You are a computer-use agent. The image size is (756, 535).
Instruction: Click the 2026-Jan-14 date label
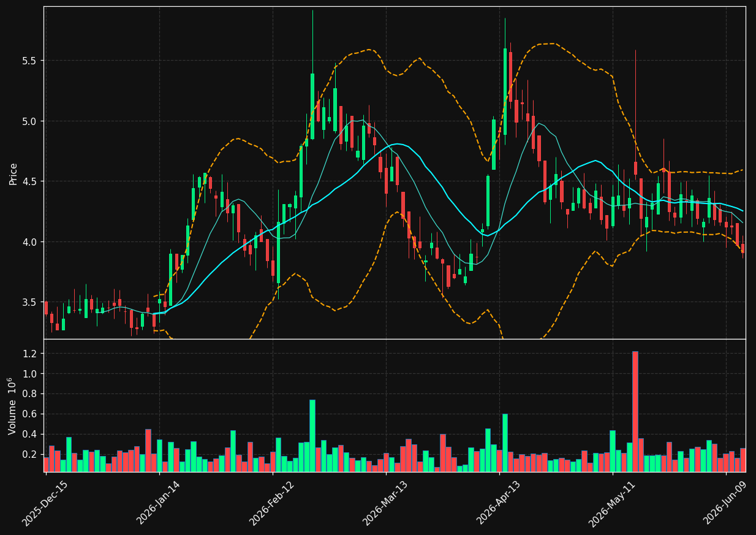(159, 503)
